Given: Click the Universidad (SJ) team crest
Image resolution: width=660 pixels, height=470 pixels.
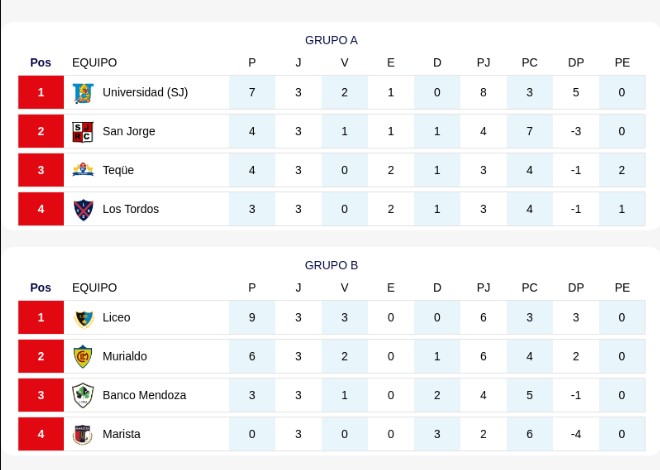Looking at the screenshot, I should (x=83, y=93).
